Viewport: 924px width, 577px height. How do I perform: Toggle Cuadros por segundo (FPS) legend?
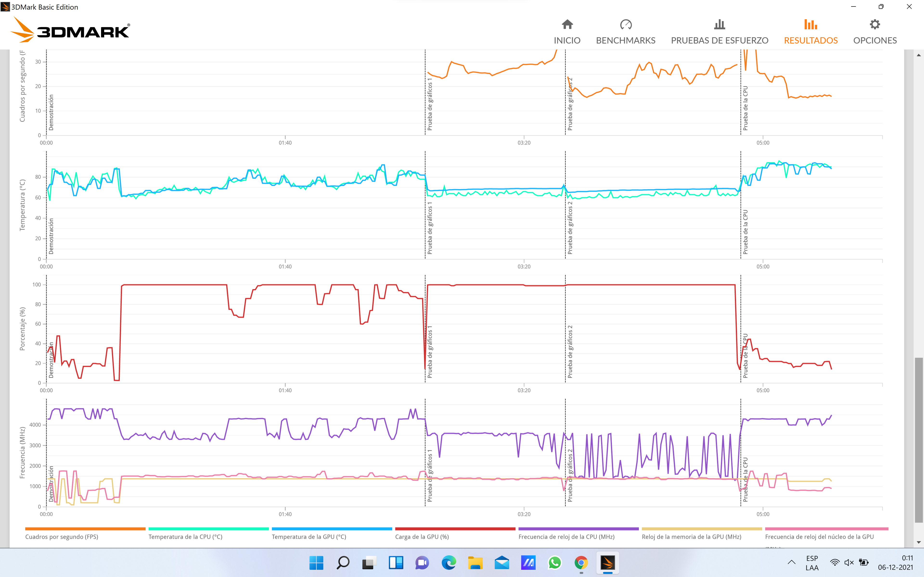(62, 537)
